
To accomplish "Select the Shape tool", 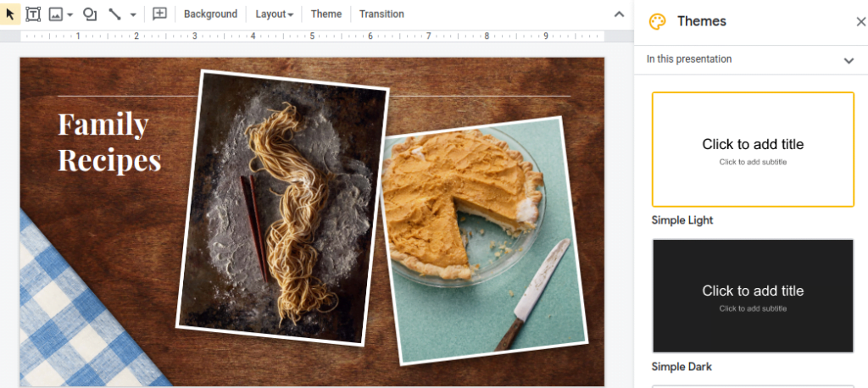I will click(x=89, y=14).
